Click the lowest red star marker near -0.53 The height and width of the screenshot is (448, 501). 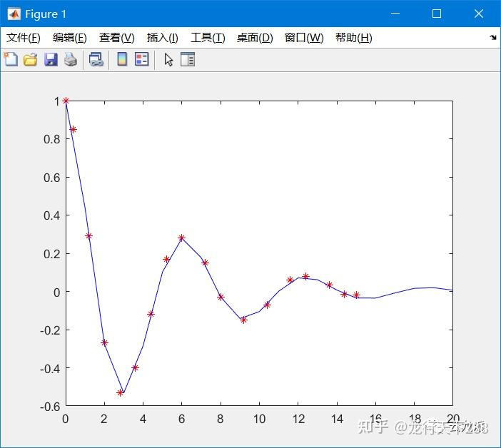(x=120, y=392)
